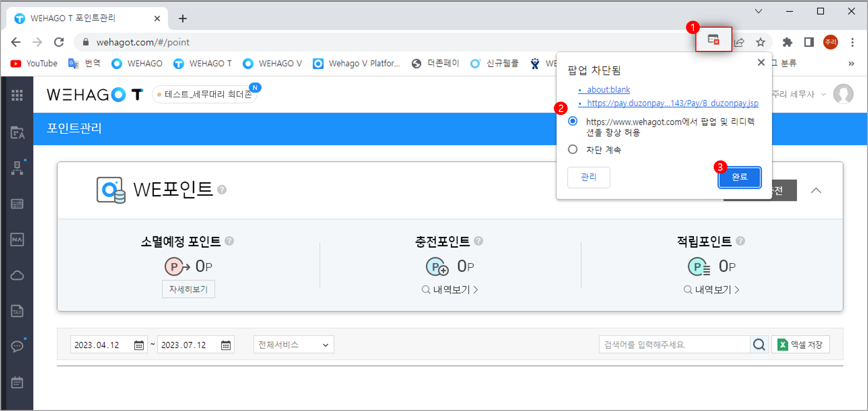Expand the hidden bookmarks overflow chevron
Image resolution: width=868 pixels, height=411 pixels.
851,64
